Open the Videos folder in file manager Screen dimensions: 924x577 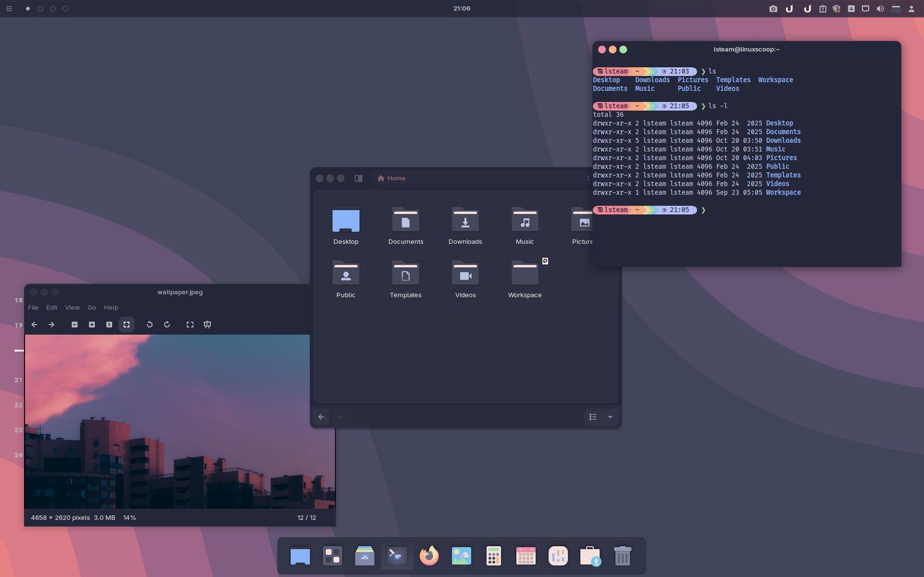click(x=465, y=280)
